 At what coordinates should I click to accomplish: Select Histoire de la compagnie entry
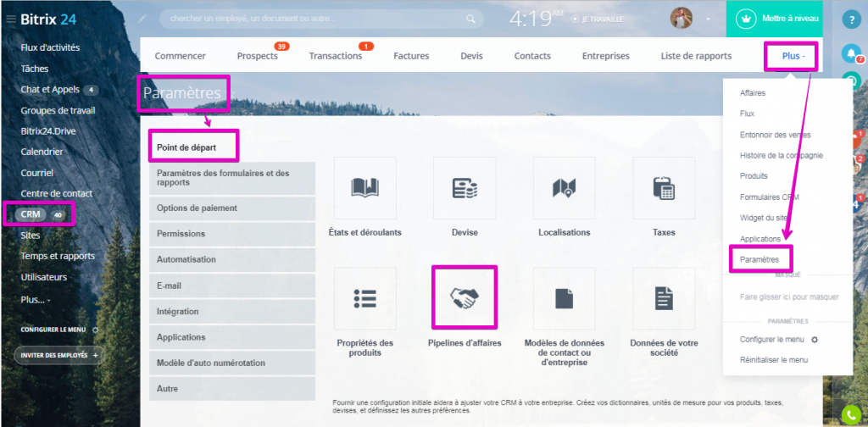click(x=781, y=155)
